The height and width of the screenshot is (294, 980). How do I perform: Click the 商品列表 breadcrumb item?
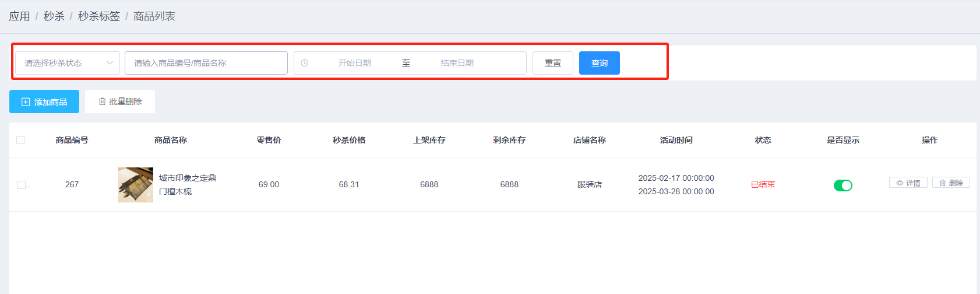pos(154,16)
